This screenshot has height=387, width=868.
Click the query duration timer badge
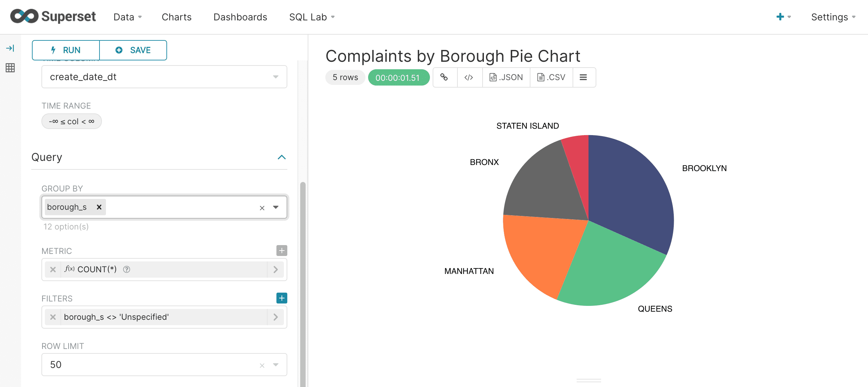tap(399, 77)
